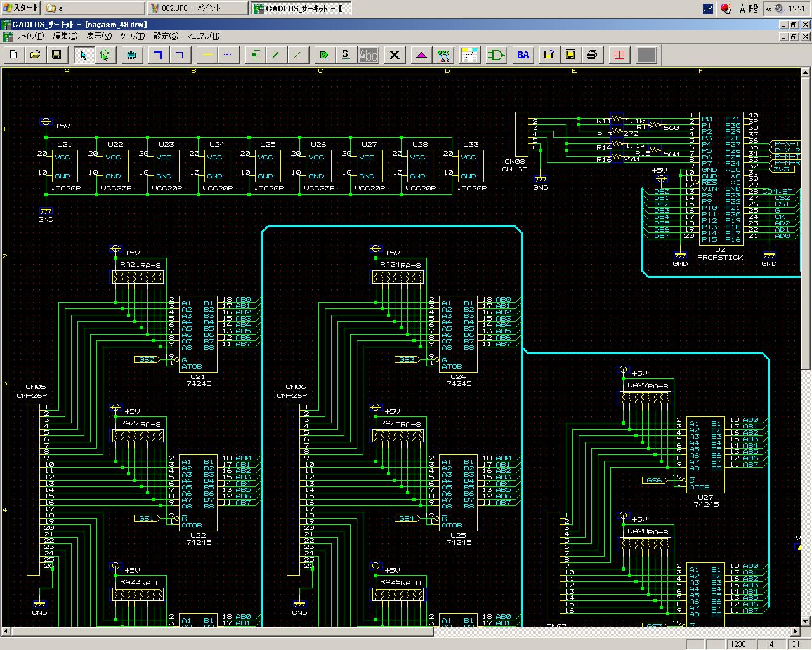Open the ファイル(F) menu
Viewport: 812px width, 650px height.
[x=29, y=36]
